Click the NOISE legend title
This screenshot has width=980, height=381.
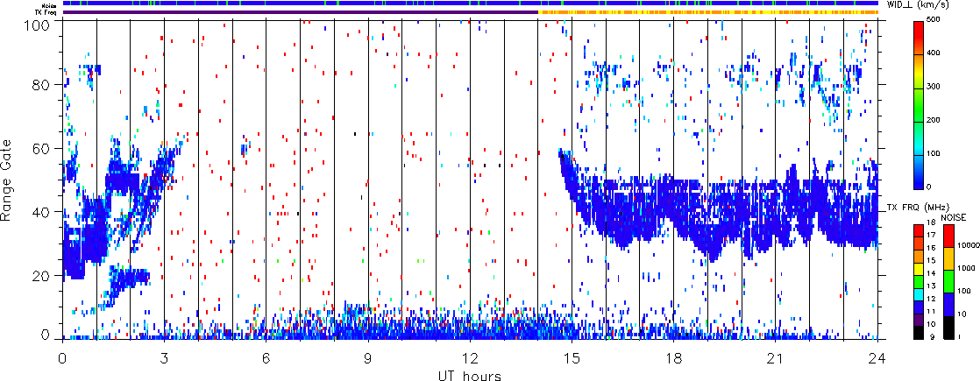[x=955, y=215]
